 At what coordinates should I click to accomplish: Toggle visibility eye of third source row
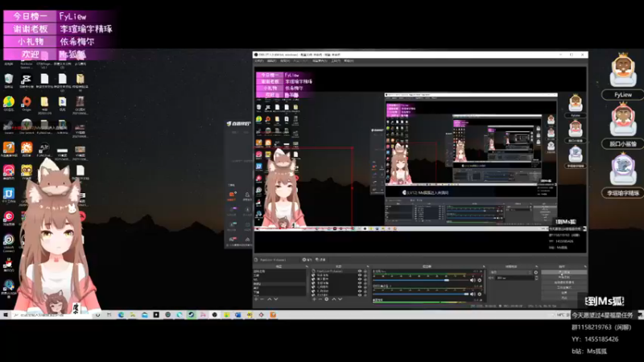[x=360, y=279]
